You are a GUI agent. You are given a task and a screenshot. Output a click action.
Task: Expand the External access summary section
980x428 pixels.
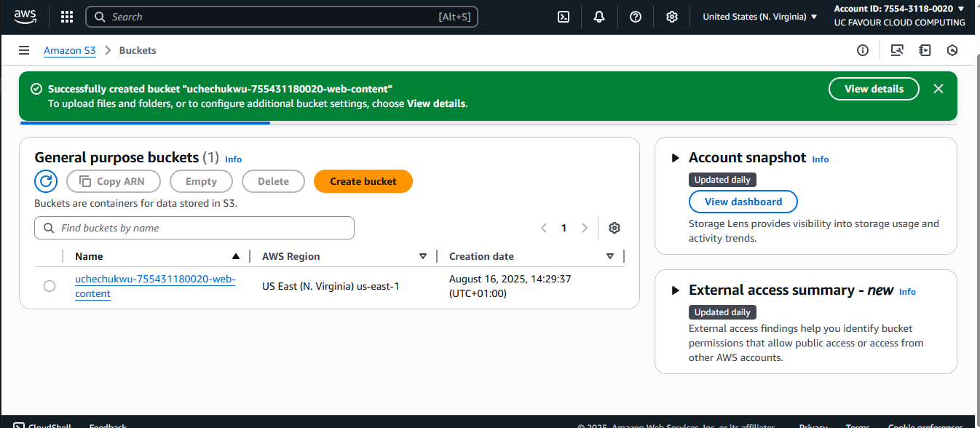click(675, 290)
